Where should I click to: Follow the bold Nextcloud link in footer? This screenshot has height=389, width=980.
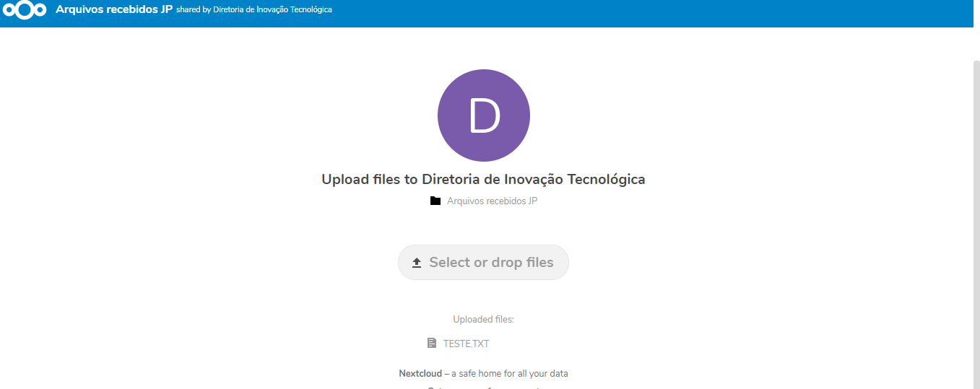click(420, 374)
